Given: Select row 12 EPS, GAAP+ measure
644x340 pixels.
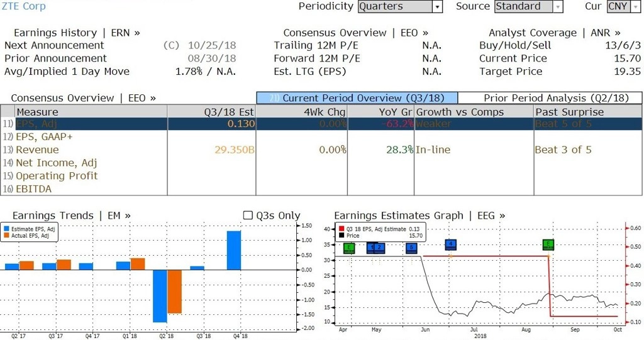Looking at the screenshot, I should [x=44, y=137].
